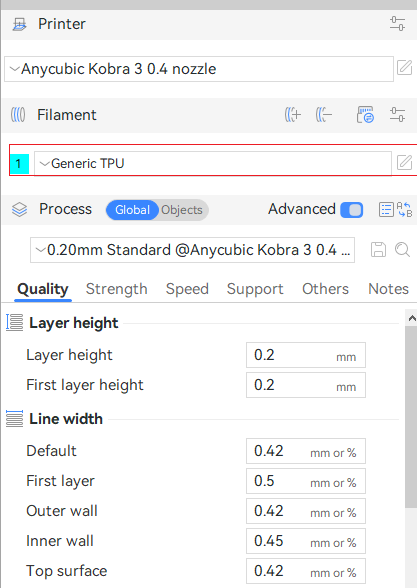Screen dimensions: 417x588
Task: Click the Layer height value field
Action: point(306,355)
